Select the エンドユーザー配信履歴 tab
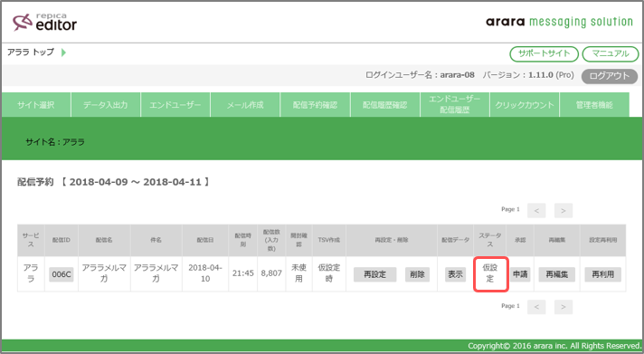 pyautogui.click(x=455, y=105)
